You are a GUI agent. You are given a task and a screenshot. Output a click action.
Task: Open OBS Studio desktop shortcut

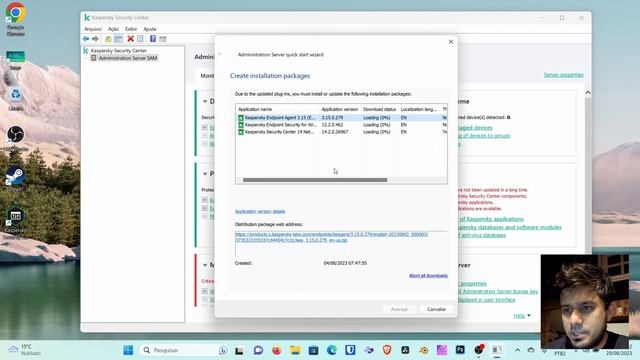(x=16, y=138)
